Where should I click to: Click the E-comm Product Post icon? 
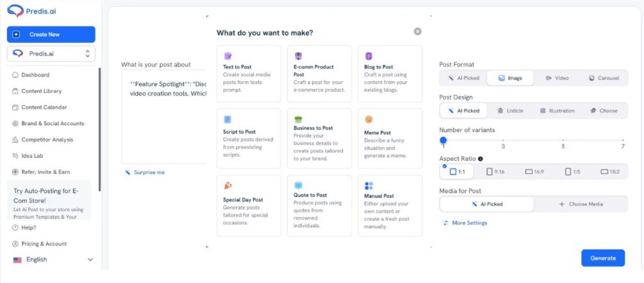[x=298, y=56]
